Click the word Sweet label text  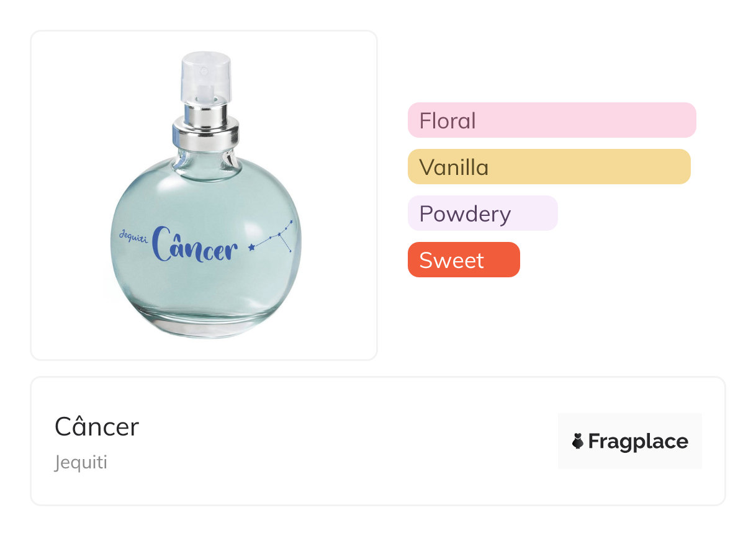point(451,260)
